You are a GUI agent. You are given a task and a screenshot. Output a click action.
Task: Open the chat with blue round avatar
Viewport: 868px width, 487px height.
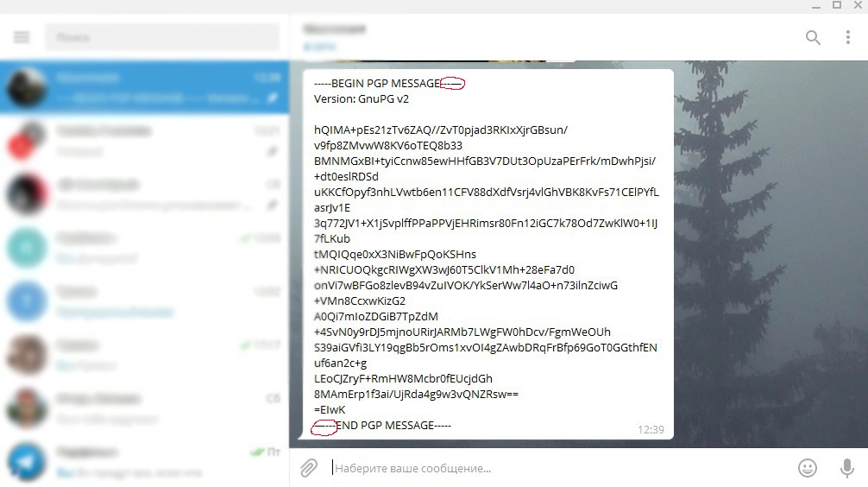[x=144, y=301]
